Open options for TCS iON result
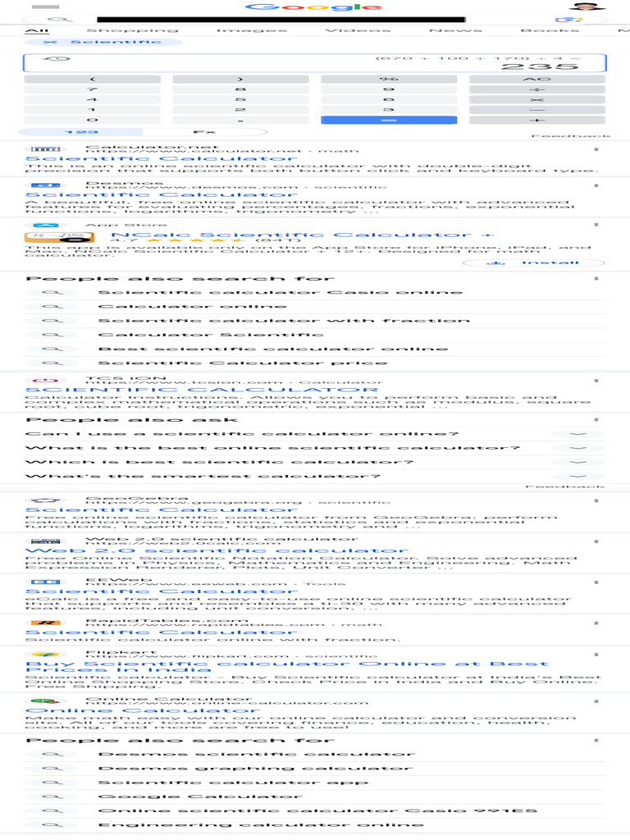This screenshot has width=630, height=840. (x=596, y=381)
